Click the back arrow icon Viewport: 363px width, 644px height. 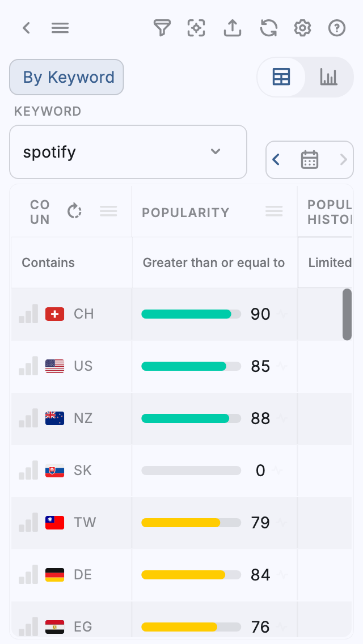26,28
